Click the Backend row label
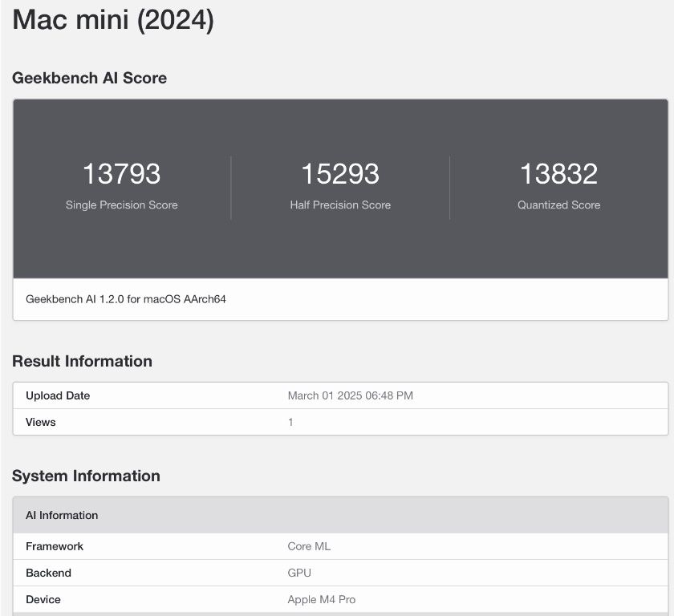The width and height of the screenshot is (674, 616). 49,573
